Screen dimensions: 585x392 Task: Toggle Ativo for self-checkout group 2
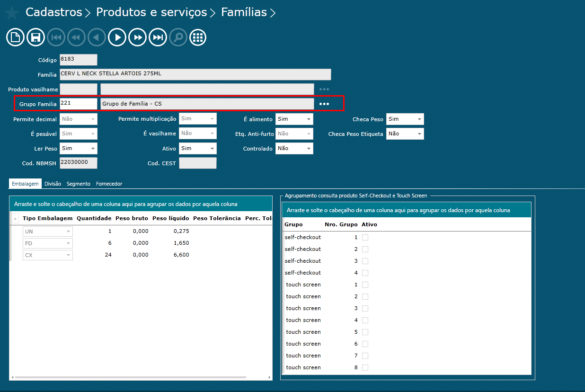pyautogui.click(x=365, y=249)
